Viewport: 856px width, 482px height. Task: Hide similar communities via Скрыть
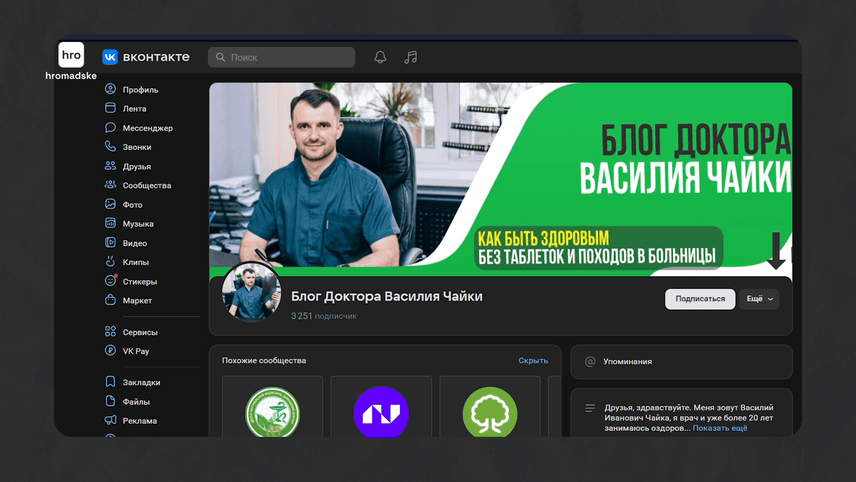pyautogui.click(x=533, y=360)
